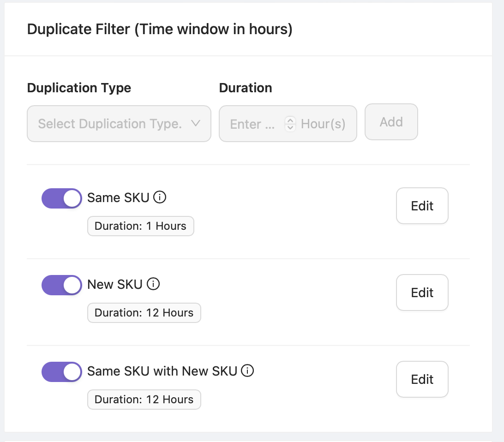The height and width of the screenshot is (442, 504).
Task: Edit the New SKU filter
Action: tap(422, 293)
